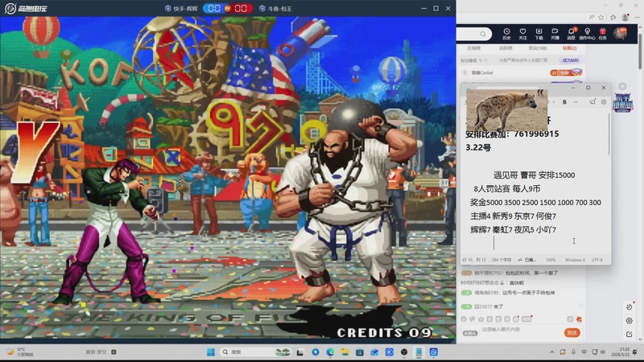Open the browser profile icon
Screen dimensions: 644x362
point(625,17)
